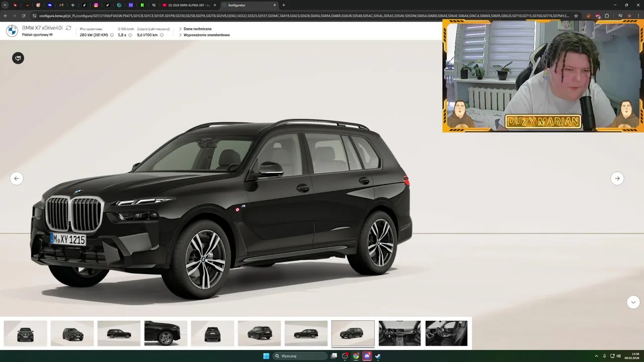The height and width of the screenshot is (362, 644).
Task: Switch to the 2024 BMW ALPINA XB7 YouTube tab
Action: tap(189, 5)
